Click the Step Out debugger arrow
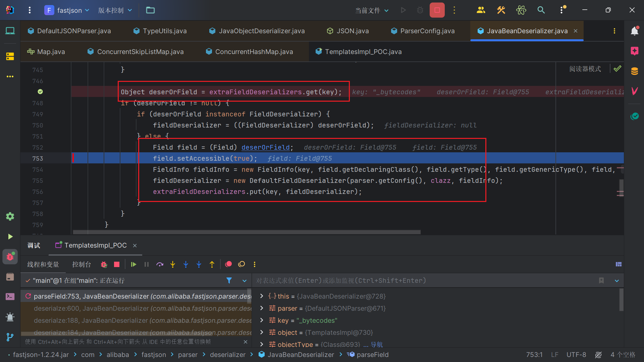 click(x=212, y=264)
